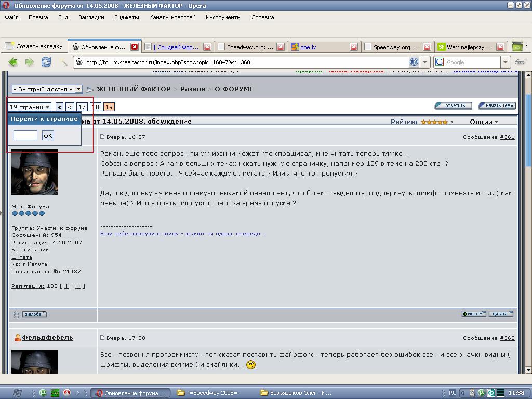Image resolution: width=532 pixels, height=399 pixels.
Task: Click the начать тему button
Action: 497,105
